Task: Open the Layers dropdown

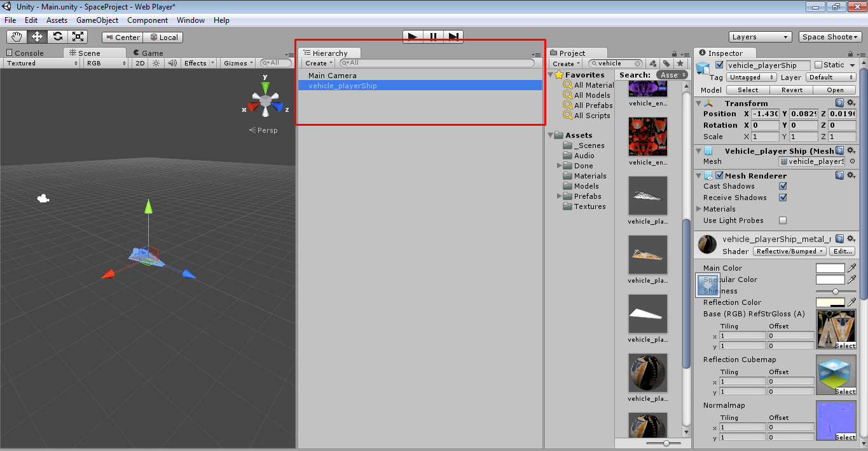Action: click(760, 37)
